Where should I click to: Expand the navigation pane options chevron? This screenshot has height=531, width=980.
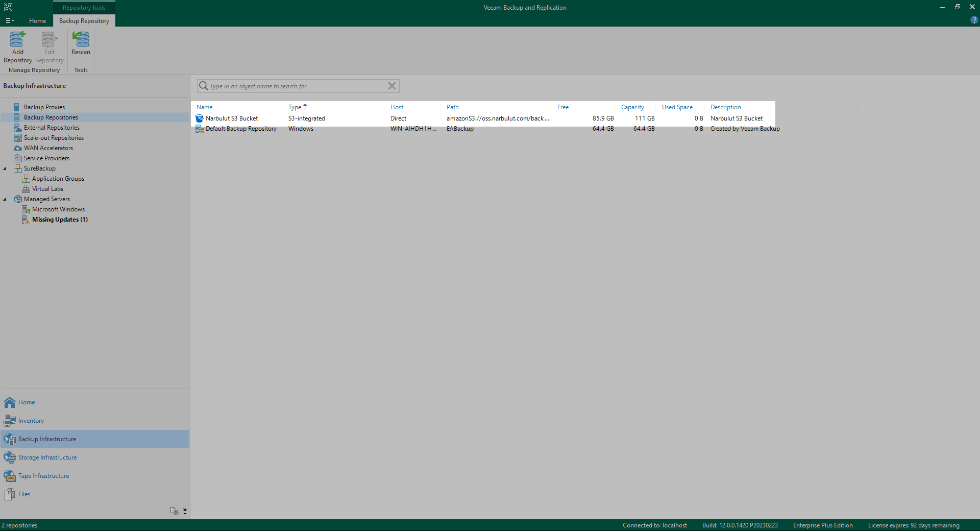click(185, 511)
